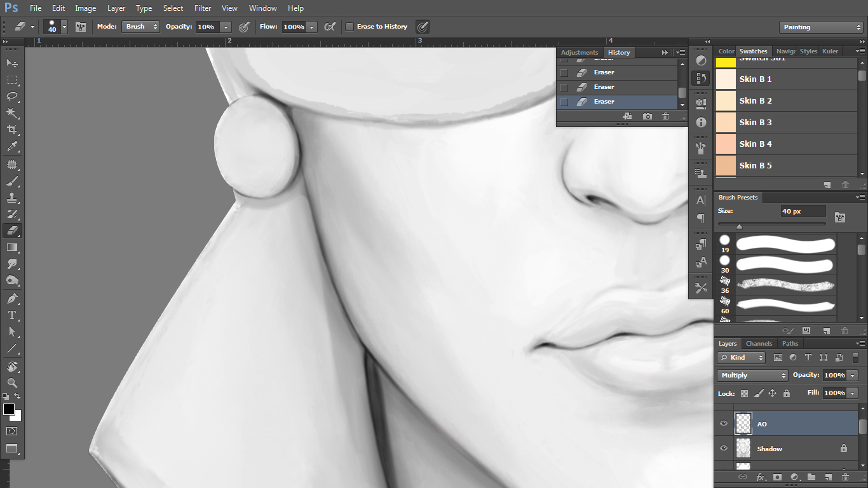Image resolution: width=868 pixels, height=488 pixels.
Task: Open Brush Preset picker arrow
Action: (64, 27)
